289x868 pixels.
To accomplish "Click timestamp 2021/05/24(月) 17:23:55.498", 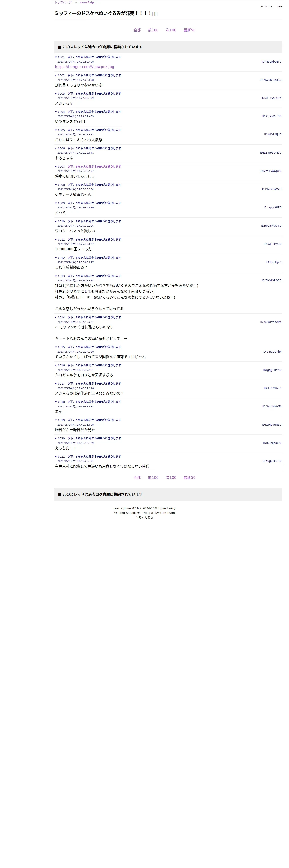I will [x=75, y=62].
